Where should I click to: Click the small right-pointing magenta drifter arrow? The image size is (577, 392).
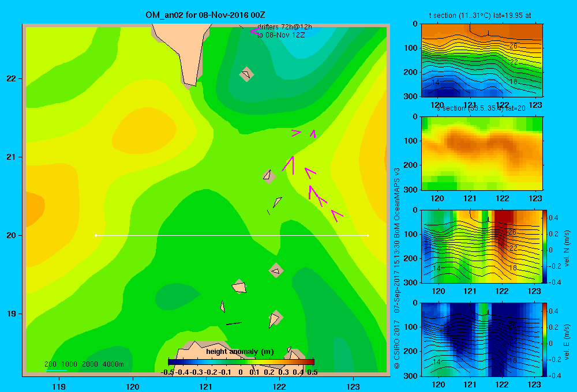[296, 133]
